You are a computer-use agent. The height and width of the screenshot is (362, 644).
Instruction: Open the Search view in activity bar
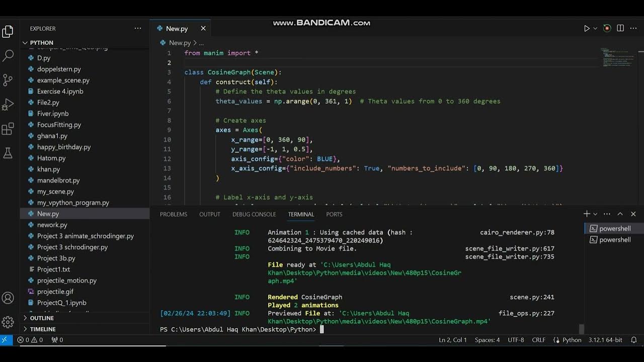8,55
